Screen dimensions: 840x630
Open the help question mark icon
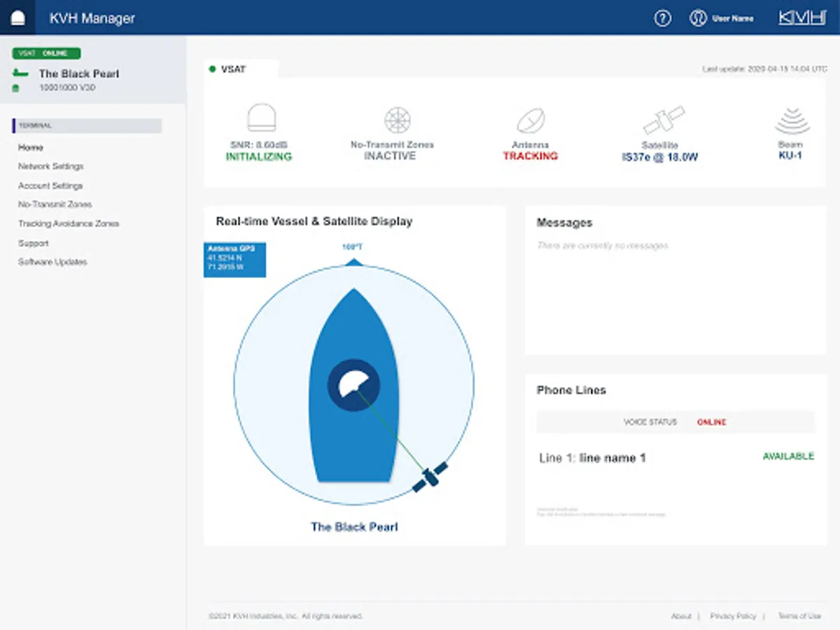point(662,18)
